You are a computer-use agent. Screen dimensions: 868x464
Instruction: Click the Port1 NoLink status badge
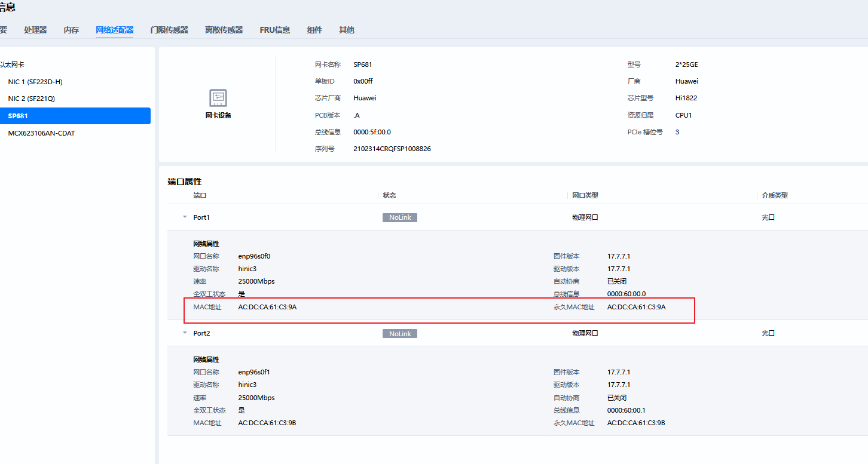click(400, 217)
